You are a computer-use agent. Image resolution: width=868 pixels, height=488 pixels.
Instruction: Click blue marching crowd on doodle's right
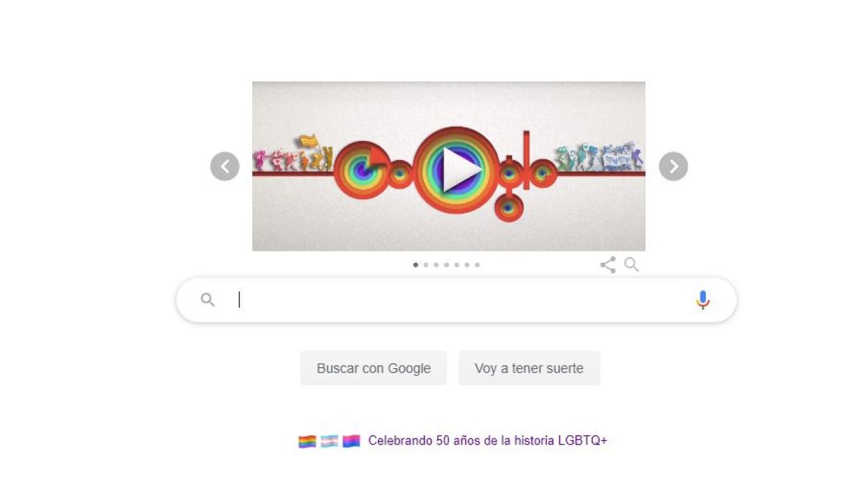[599, 157]
